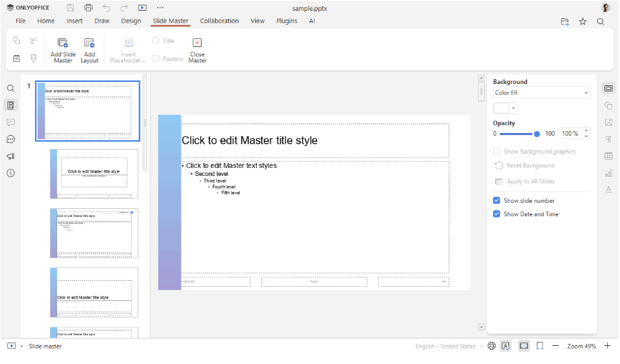Close the master view with Close Master
Image resolution: width=620 pixels, height=364 pixels.
pyautogui.click(x=197, y=43)
